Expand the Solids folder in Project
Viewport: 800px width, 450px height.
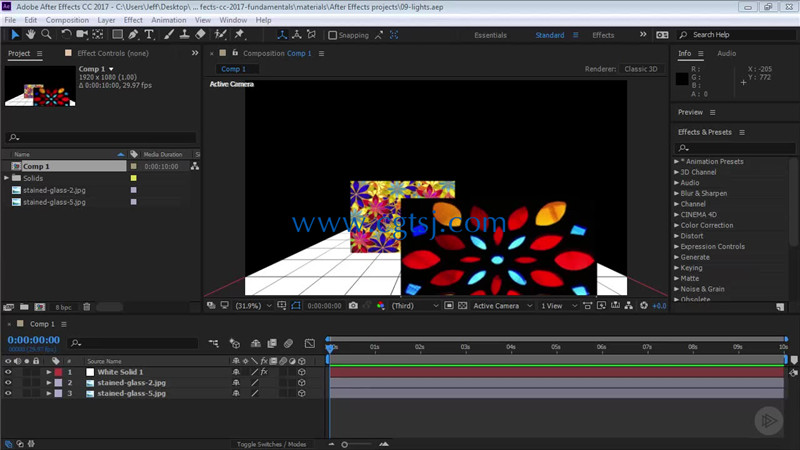(7, 178)
